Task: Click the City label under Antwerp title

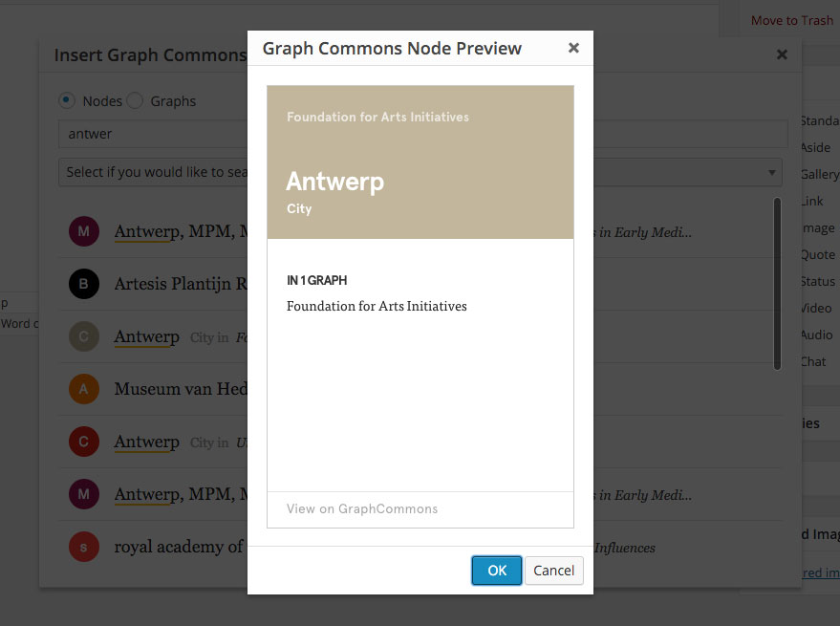Action: (299, 208)
